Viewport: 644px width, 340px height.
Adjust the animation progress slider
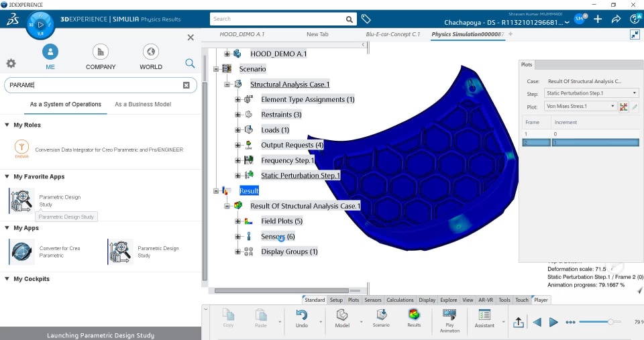click(610, 322)
